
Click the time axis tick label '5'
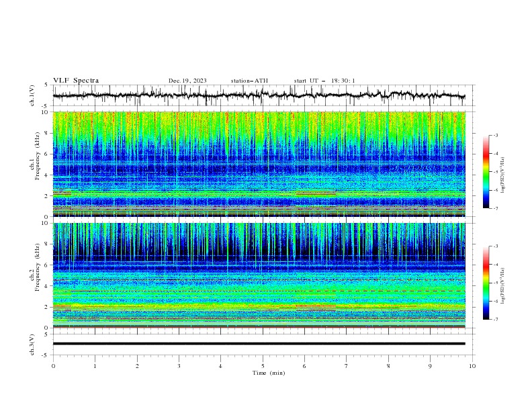(x=263, y=366)
